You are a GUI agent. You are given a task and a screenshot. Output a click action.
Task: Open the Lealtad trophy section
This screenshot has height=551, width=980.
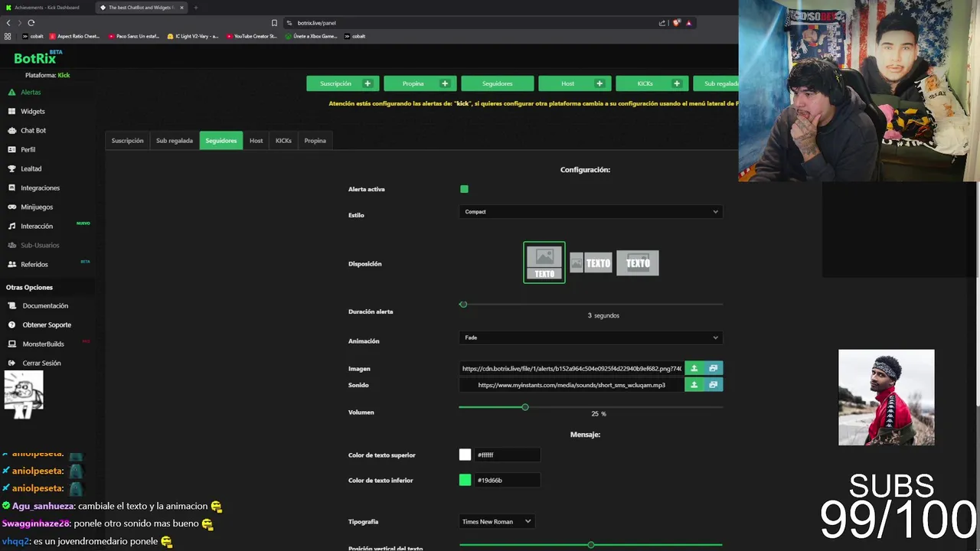(31, 168)
